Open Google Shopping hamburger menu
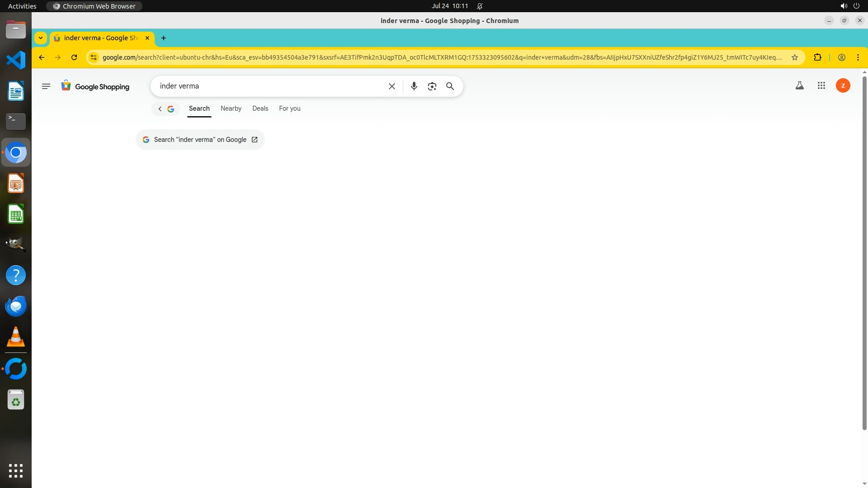Image resolution: width=868 pixels, height=488 pixels. 46,86
